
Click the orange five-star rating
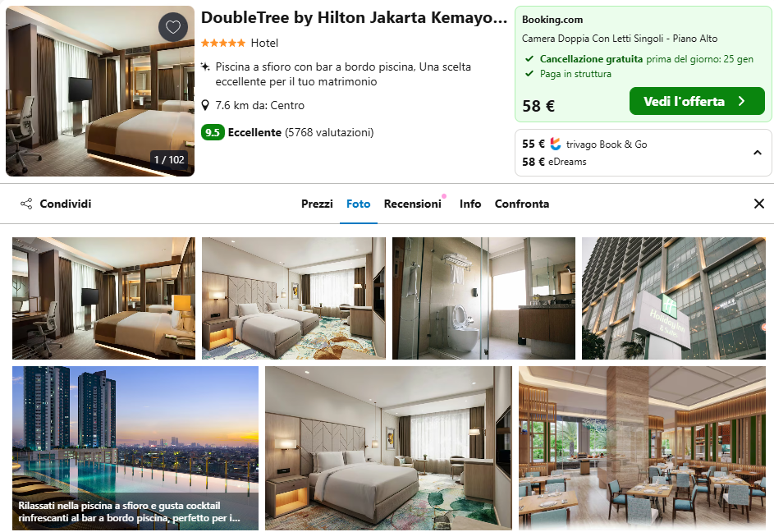point(223,43)
